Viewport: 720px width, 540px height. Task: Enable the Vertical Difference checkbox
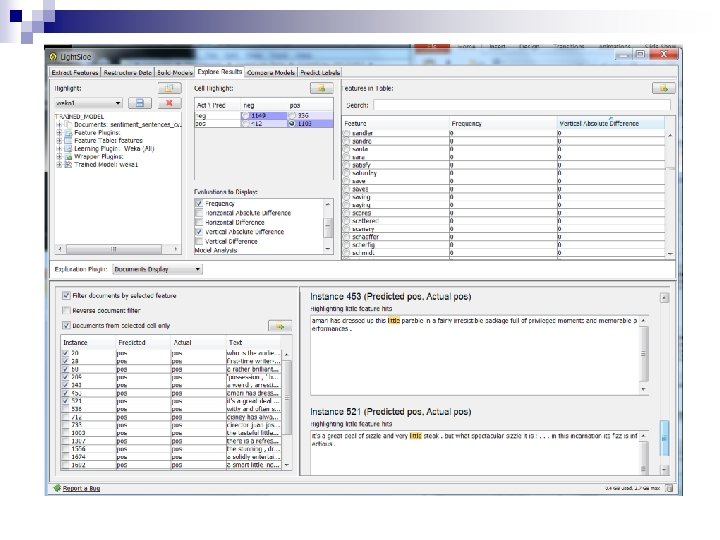pyautogui.click(x=199, y=241)
